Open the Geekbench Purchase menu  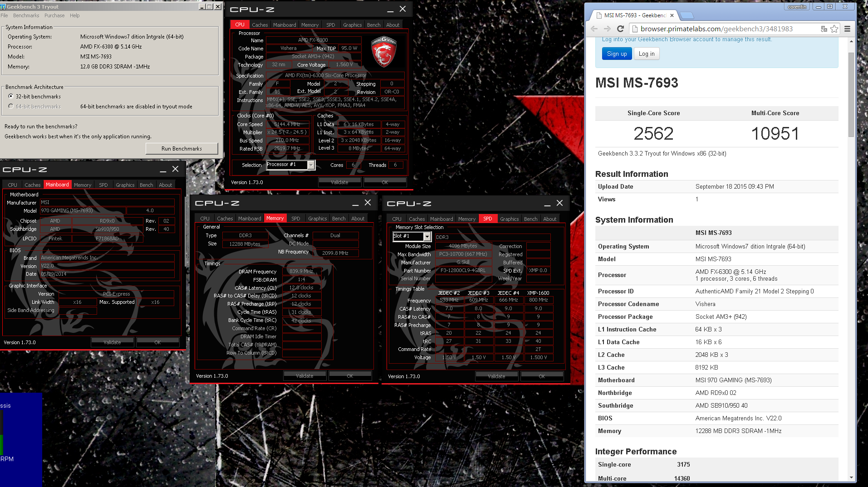tap(54, 15)
